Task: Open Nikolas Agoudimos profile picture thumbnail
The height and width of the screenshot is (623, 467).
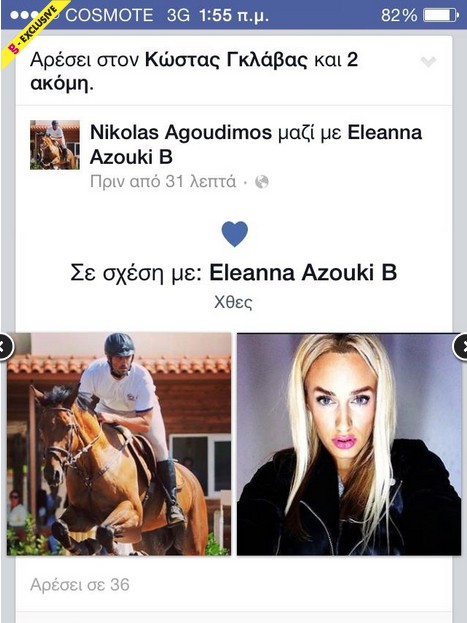Action: click(x=55, y=145)
